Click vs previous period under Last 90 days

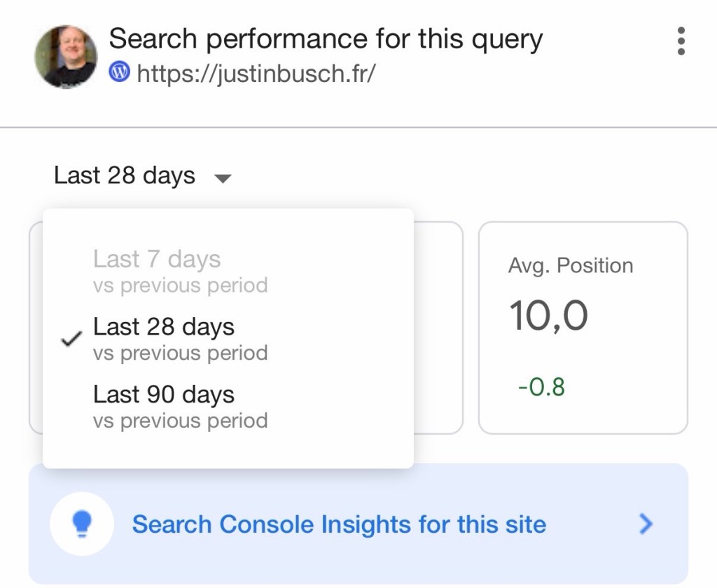[x=180, y=421]
